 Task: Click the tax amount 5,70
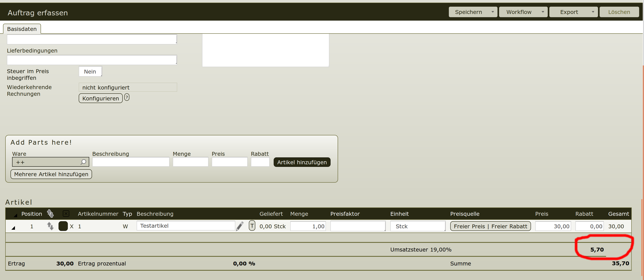click(x=597, y=250)
